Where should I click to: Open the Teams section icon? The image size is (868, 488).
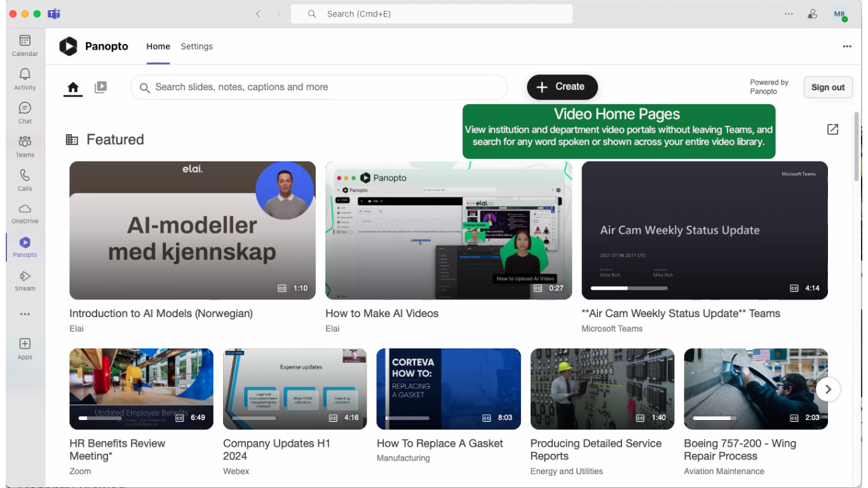(25, 146)
